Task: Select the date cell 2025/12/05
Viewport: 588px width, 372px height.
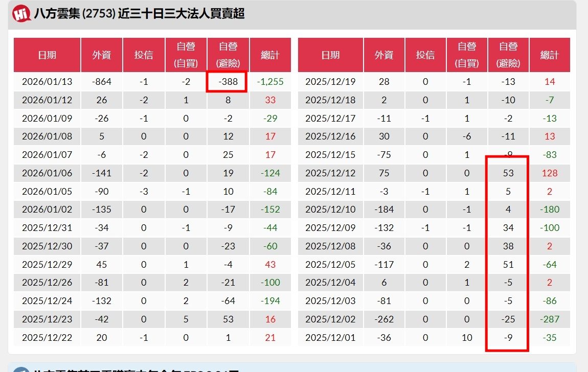Action: tap(330, 265)
